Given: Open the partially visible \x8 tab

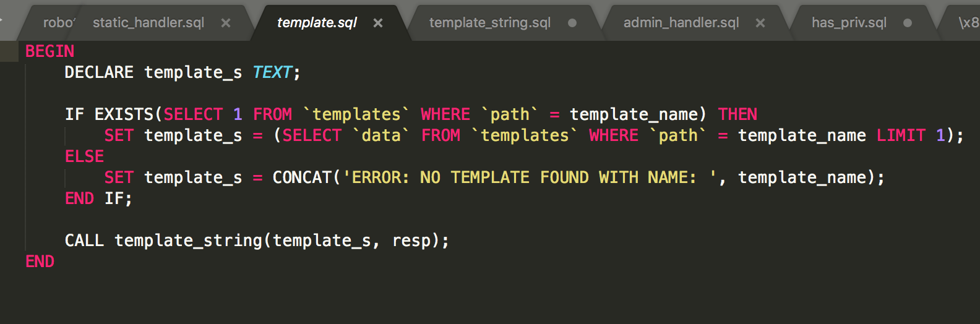Looking at the screenshot, I should [x=968, y=23].
